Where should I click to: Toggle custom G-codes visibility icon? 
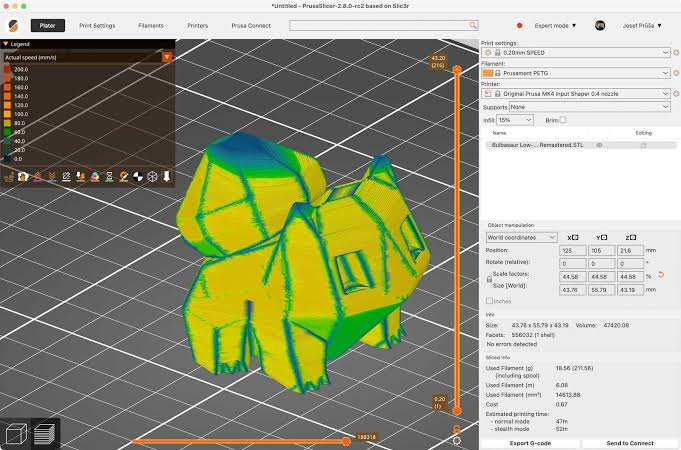(x=123, y=176)
